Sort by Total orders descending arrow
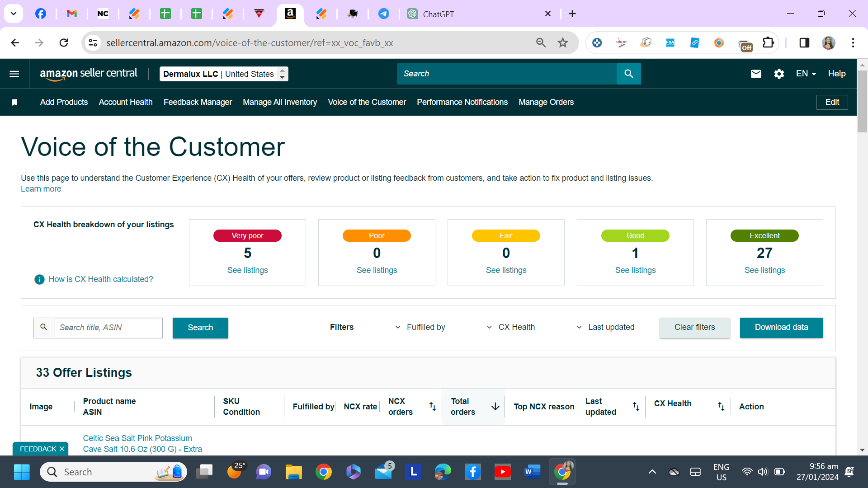868x488 pixels. click(x=495, y=407)
